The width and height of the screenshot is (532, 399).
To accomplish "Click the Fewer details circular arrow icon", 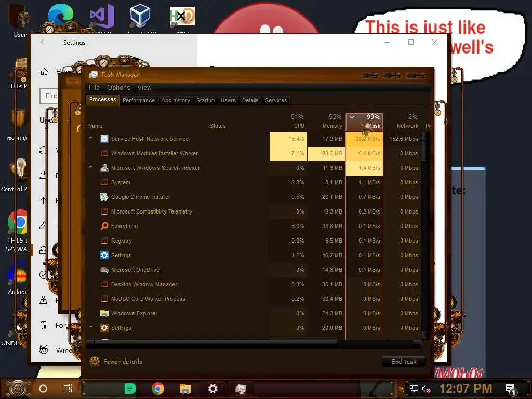I will click(95, 362).
